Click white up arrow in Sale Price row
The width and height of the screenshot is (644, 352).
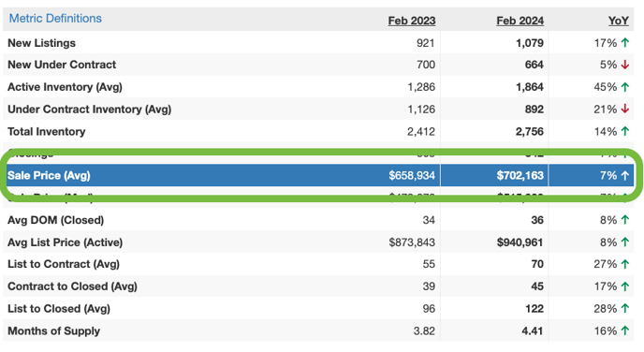point(625,175)
